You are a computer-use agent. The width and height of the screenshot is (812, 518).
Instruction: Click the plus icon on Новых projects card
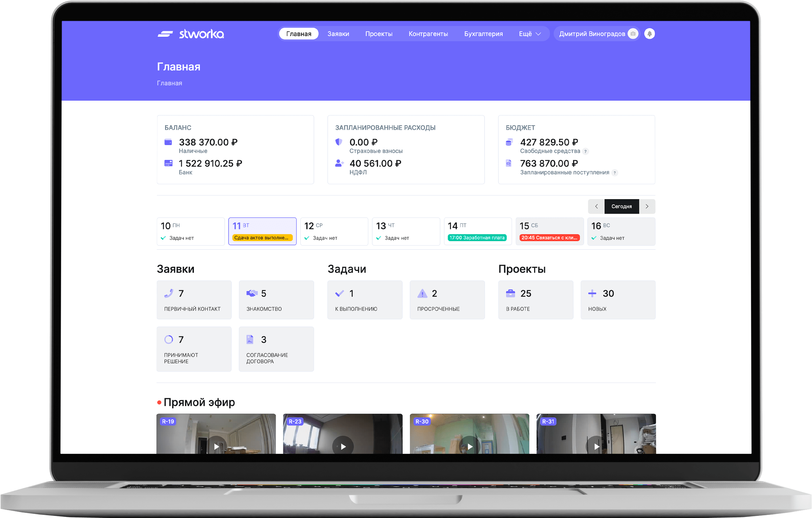click(x=592, y=293)
